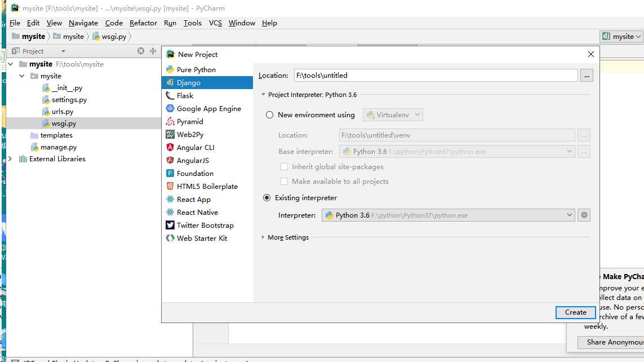The width and height of the screenshot is (644, 362).
Task: Select Flask project type
Action: tap(207, 95)
